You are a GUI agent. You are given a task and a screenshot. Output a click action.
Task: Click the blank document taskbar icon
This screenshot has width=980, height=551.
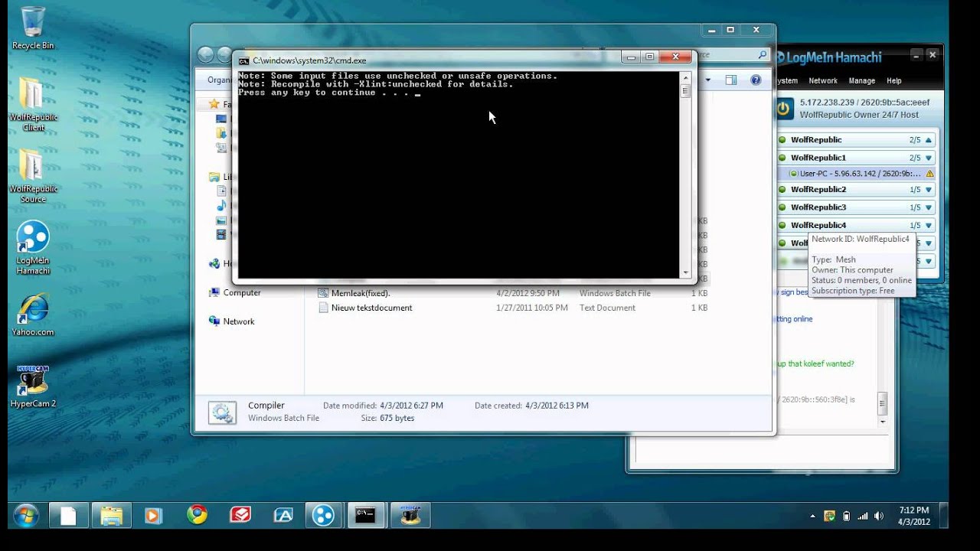68,516
